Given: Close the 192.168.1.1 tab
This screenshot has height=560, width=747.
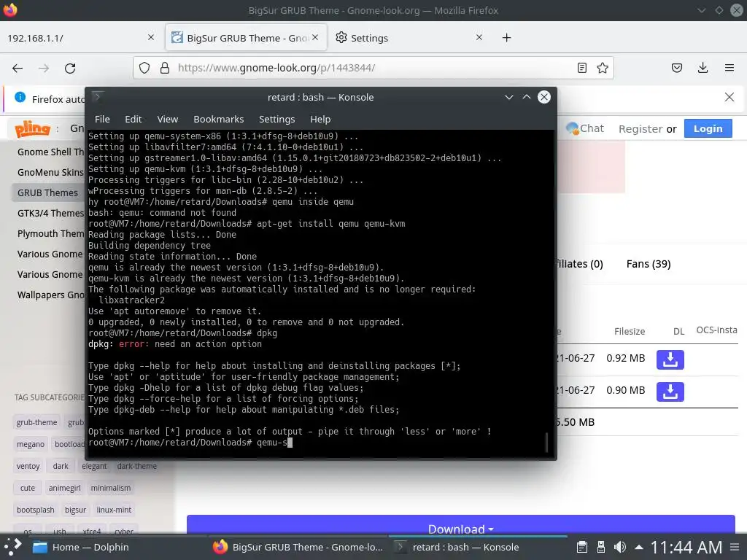Looking at the screenshot, I should (x=151, y=37).
